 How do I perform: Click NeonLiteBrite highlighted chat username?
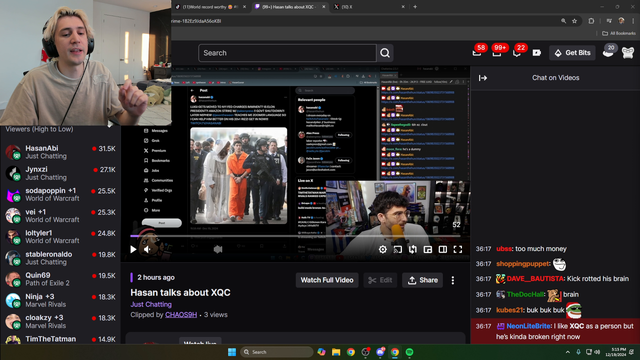(x=528, y=326)
